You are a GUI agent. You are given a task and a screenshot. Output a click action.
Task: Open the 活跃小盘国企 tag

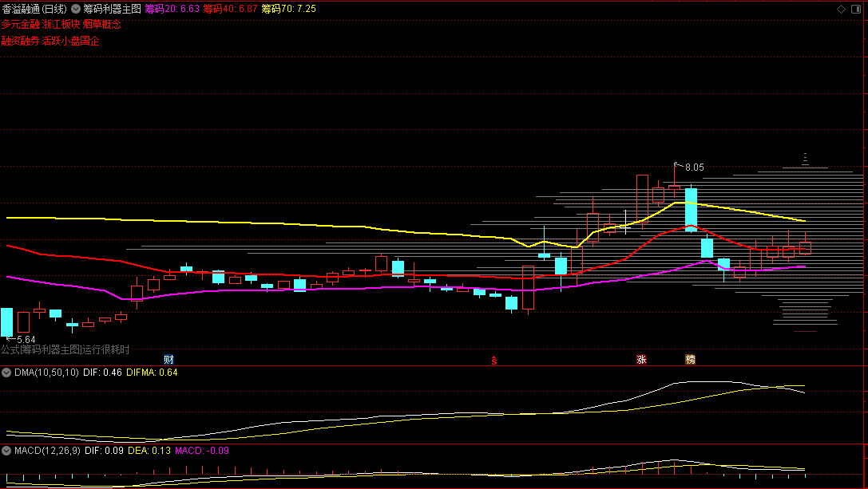click(71, 41)
